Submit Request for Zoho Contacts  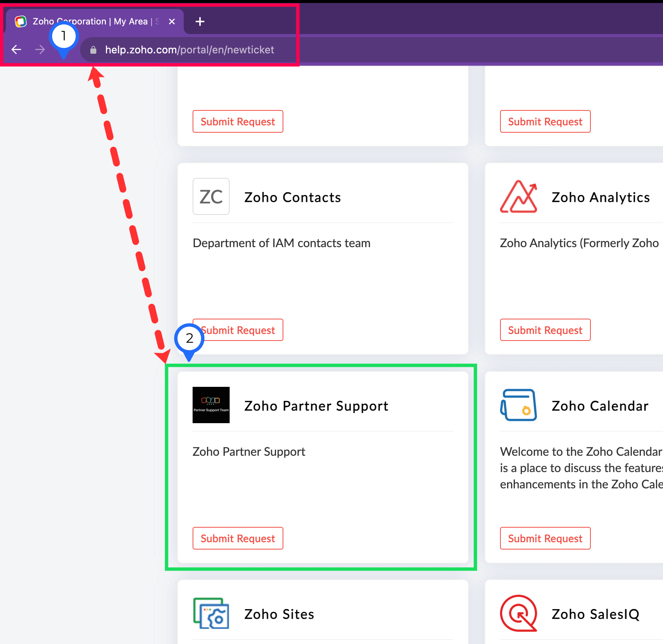[238, 330]
